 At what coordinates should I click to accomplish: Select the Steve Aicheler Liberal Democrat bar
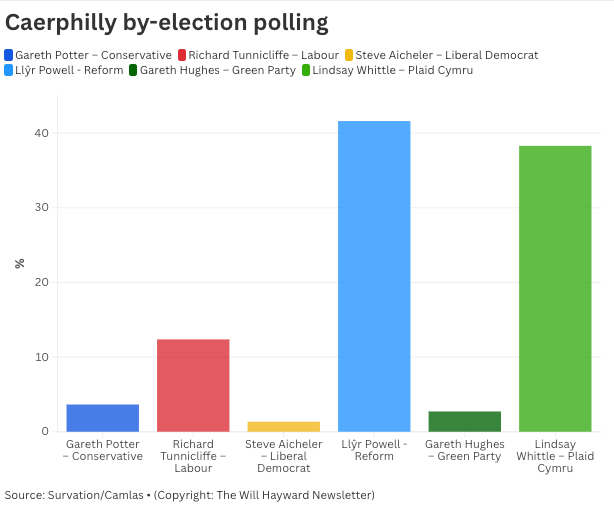coord(283,427)
